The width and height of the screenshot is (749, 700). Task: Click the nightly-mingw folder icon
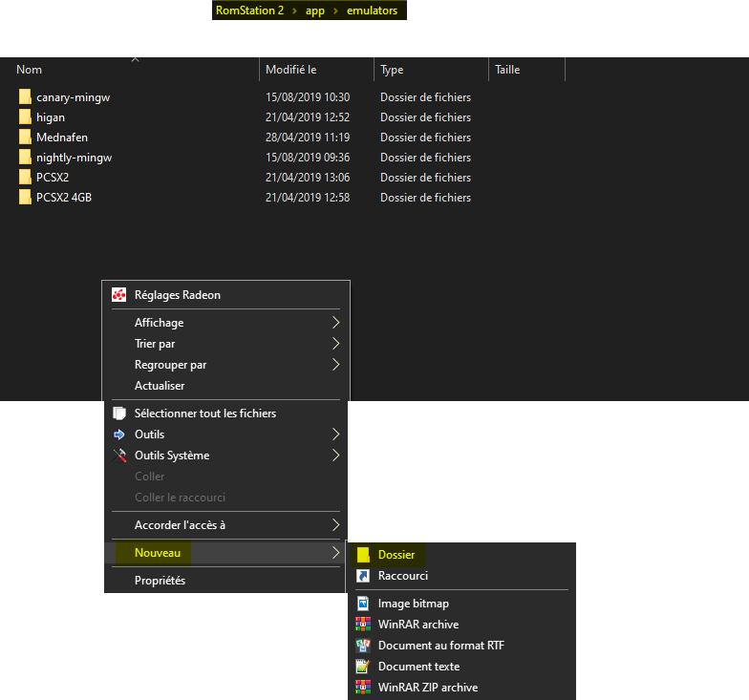pos(25,157)
